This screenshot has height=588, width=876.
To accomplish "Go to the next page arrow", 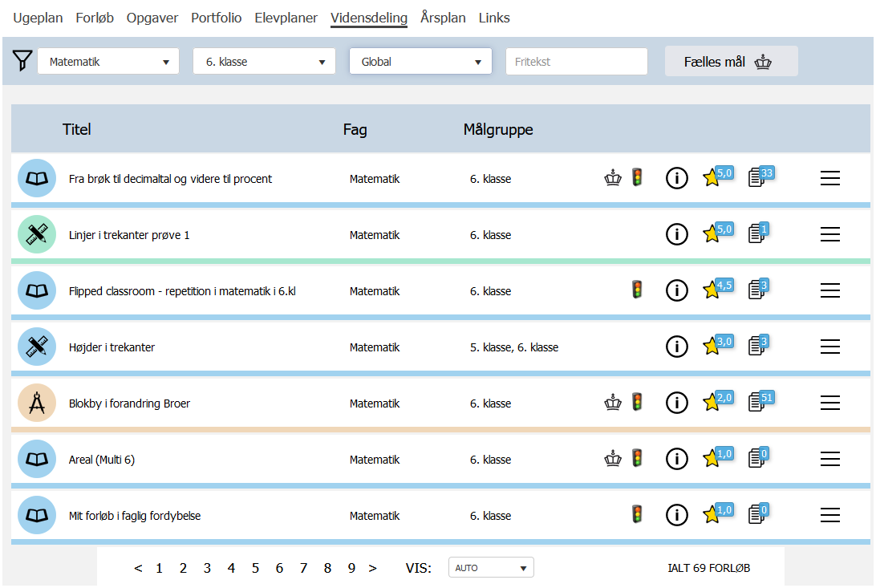I will point(373,568).
